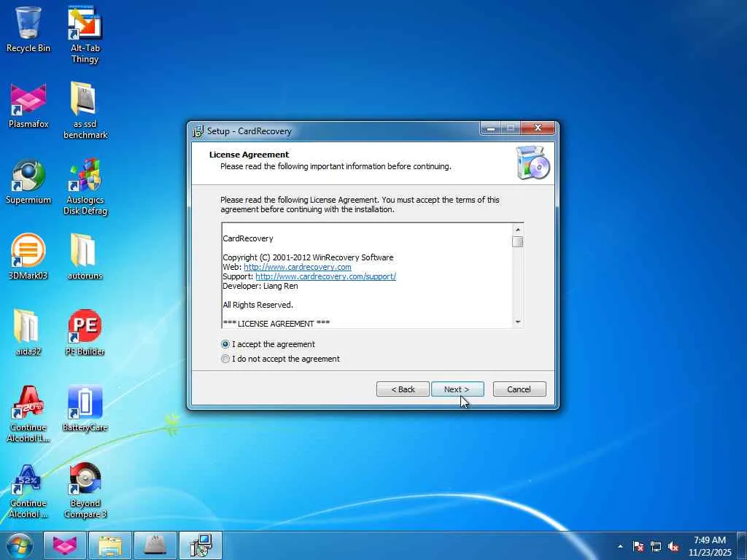Select Continue Alcohol 120% desktop icon
This screenshot has width=747, height=560.
click(x=28, y=413)
